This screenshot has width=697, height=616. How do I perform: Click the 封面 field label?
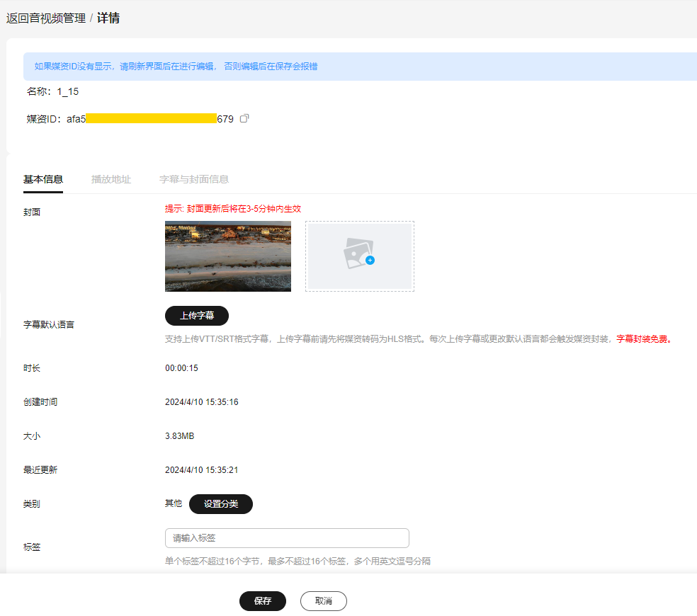[32, 212]
